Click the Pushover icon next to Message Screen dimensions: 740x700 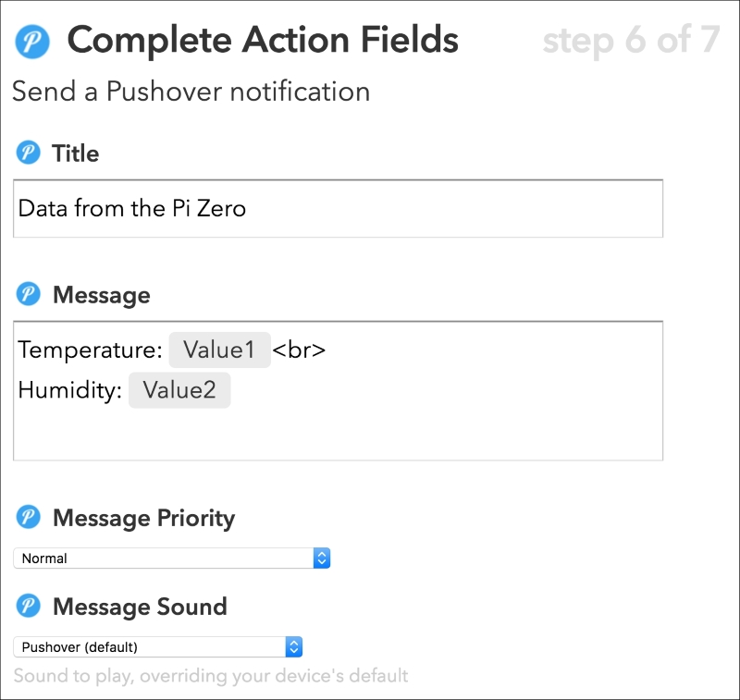pyautogui.click(x=29, y=294)
